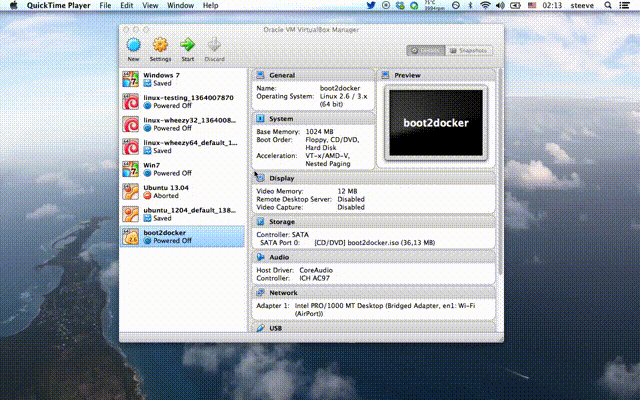This screenshot has width=640, height=400.
Task: Click Ubuntu 13.04 name text
Action: 166,188
